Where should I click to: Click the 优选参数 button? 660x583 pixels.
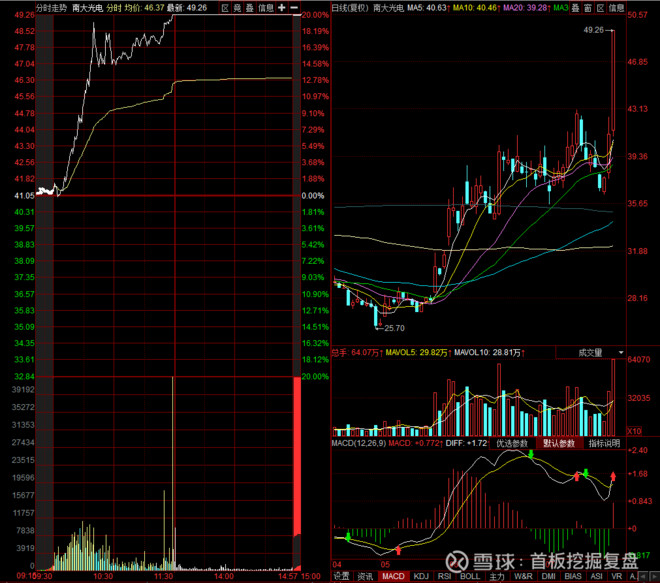(512, 443)
